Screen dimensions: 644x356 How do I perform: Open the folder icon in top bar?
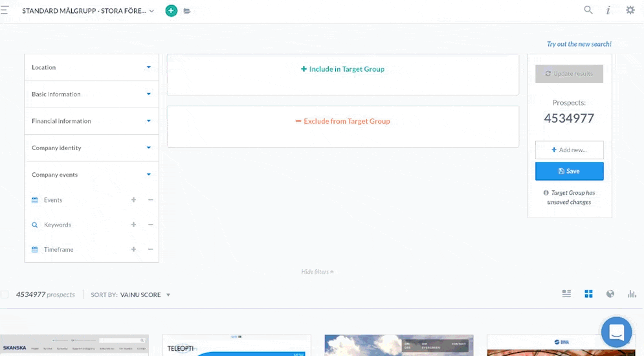tap(187, 11)
